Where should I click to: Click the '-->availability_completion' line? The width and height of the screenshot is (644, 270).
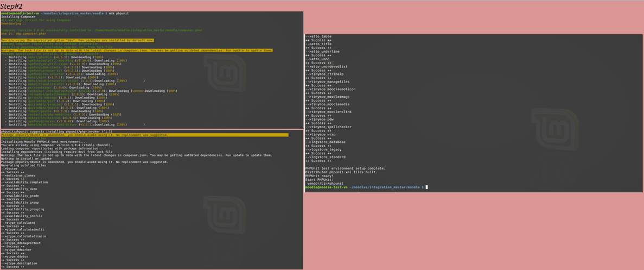24,182
